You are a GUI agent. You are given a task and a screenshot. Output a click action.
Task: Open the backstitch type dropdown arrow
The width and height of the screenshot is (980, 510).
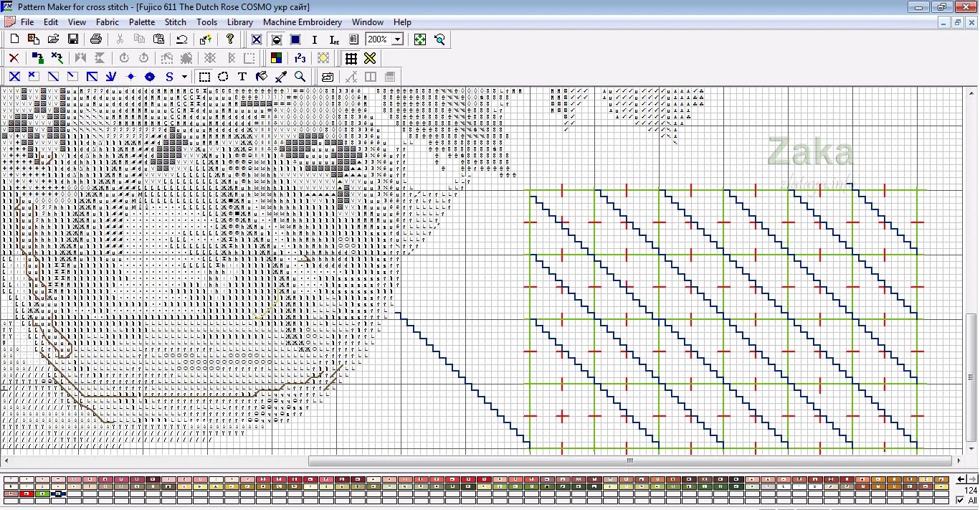(x=184, y=77)
